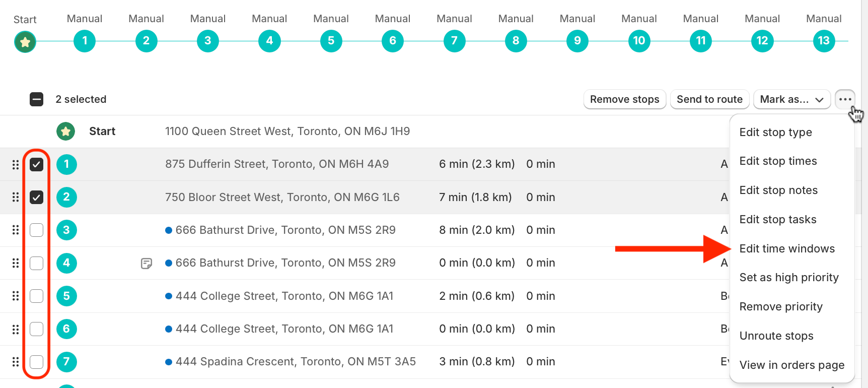Select Set as high priority menu option

789,278
